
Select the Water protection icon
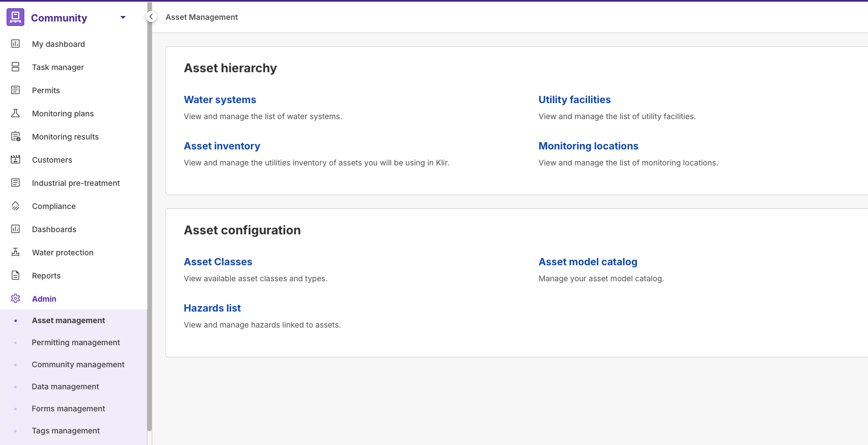coord(15,252)
